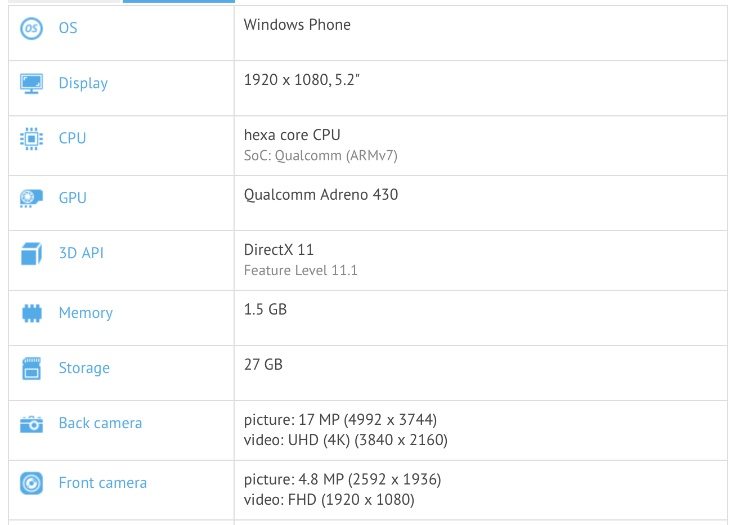Click the Feature Level 11.1 text
735x525 pixels.
[x=300, y=270]
